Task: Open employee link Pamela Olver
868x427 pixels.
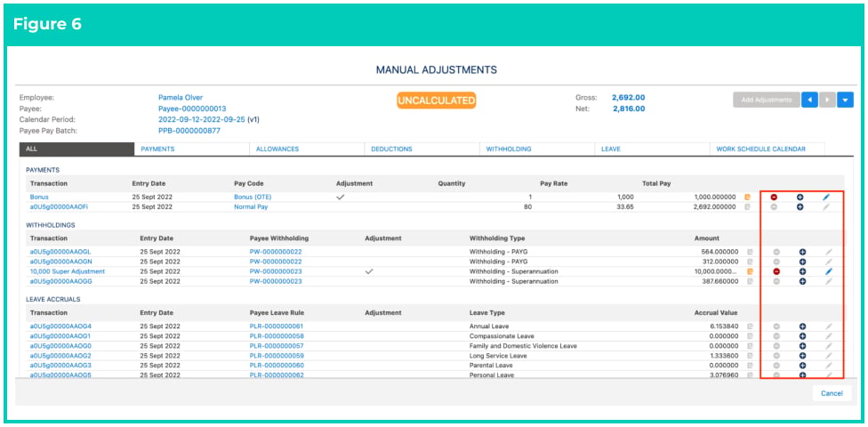Action: (x=181, y=98)
